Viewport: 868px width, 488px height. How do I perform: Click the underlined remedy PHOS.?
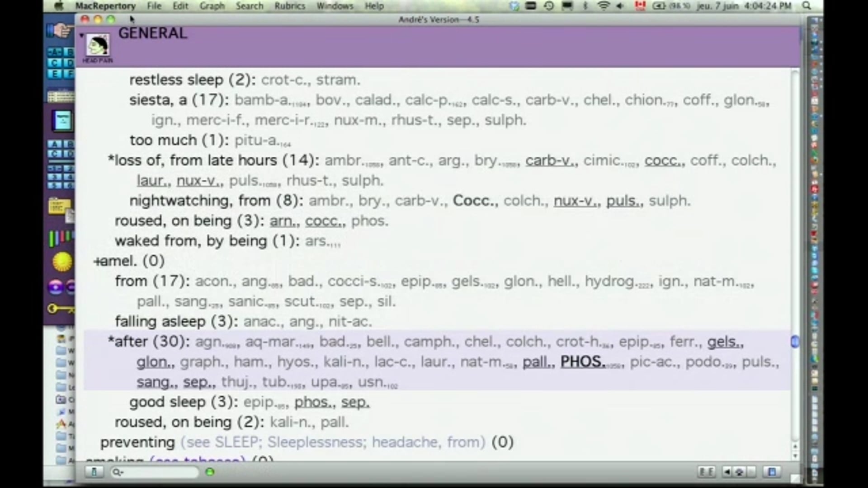coord(582,361)
